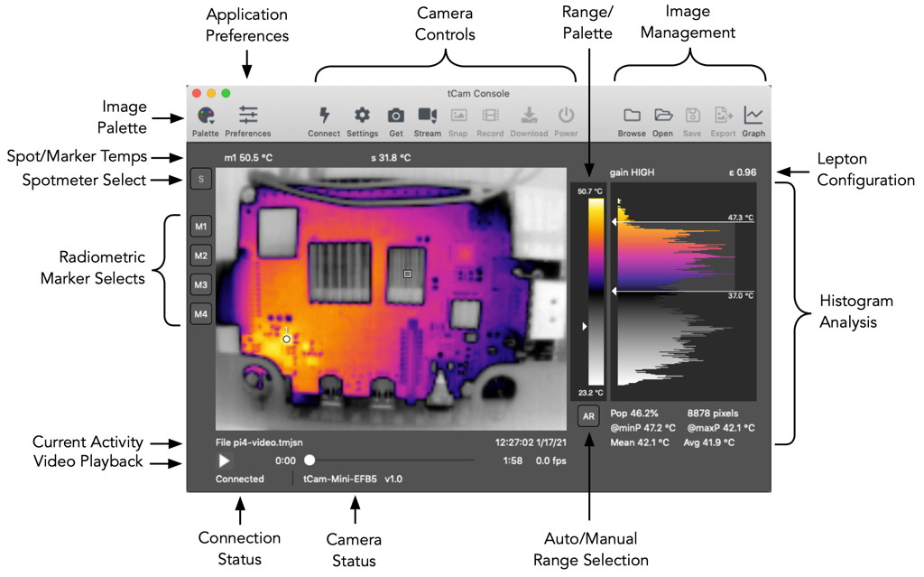Enable marker M4 button
Screen dimensions: 924x577
(201, 314)
